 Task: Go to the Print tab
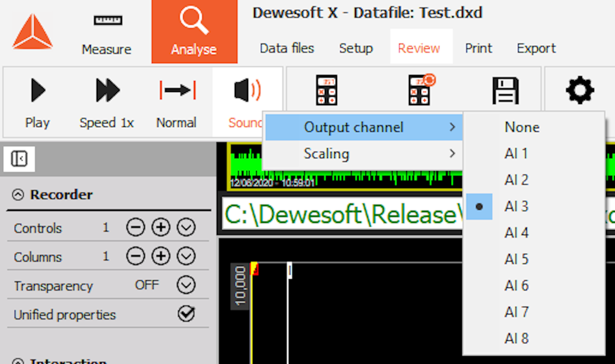coord(478,48)
